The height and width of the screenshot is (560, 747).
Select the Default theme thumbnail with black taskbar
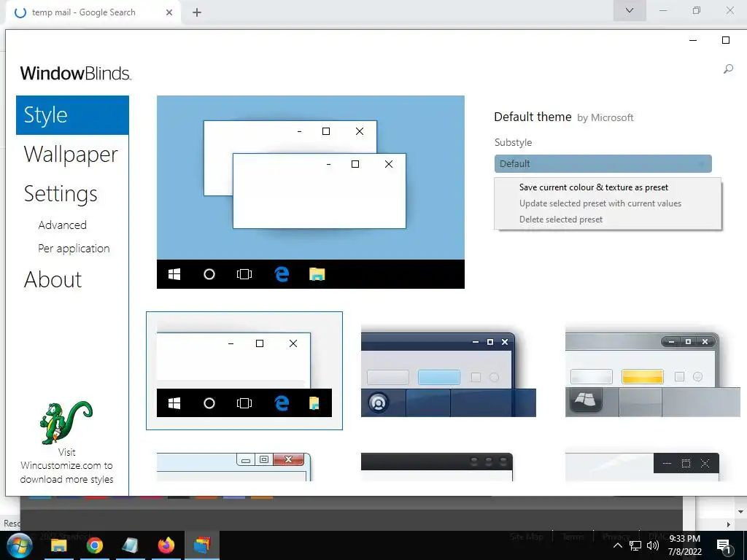244,370
